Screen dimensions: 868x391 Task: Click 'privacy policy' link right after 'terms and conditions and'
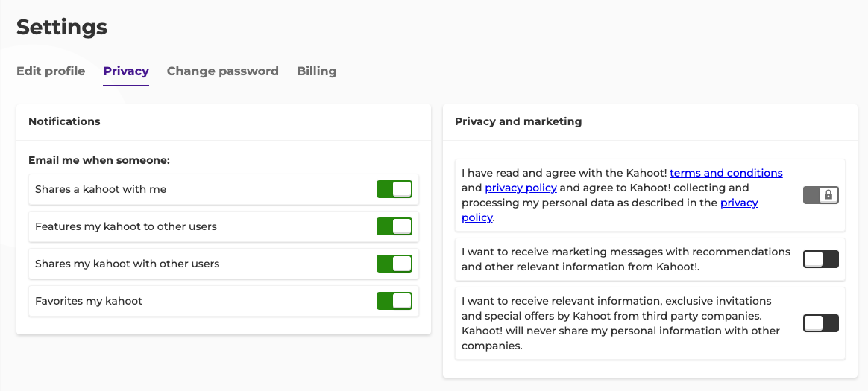[x=521, y=188]
